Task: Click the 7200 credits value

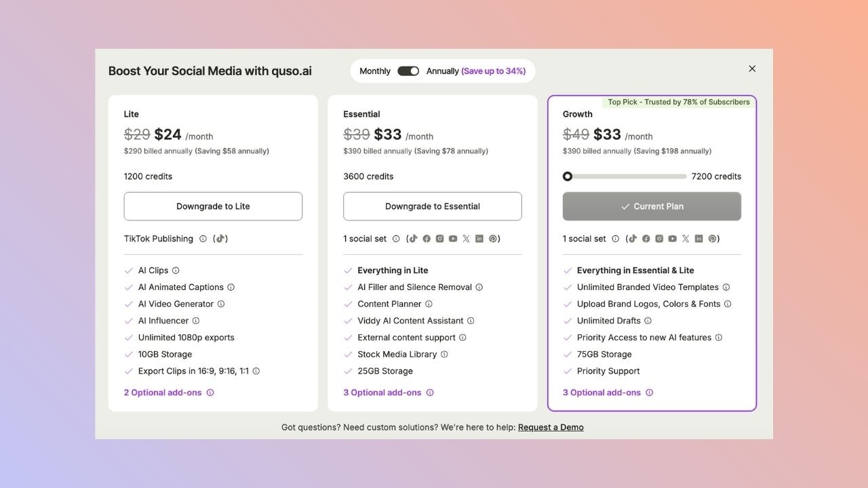Action: click(716, 176)
